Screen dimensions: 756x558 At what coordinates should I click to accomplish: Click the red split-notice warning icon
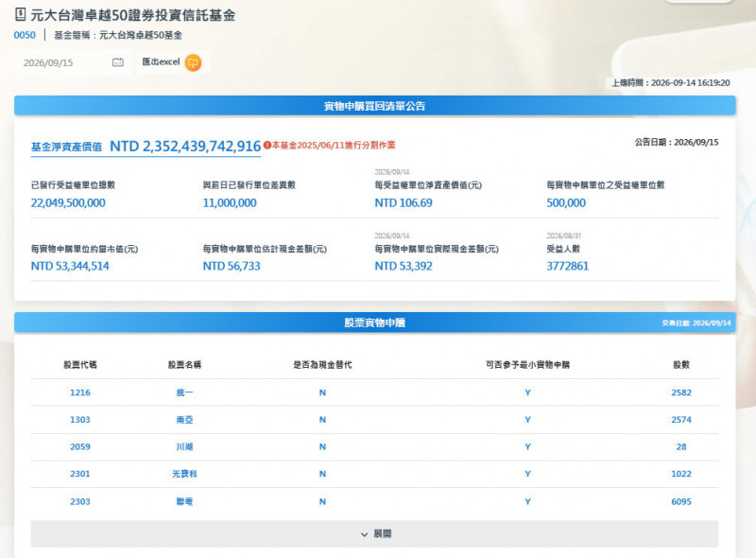pos(267,145)
